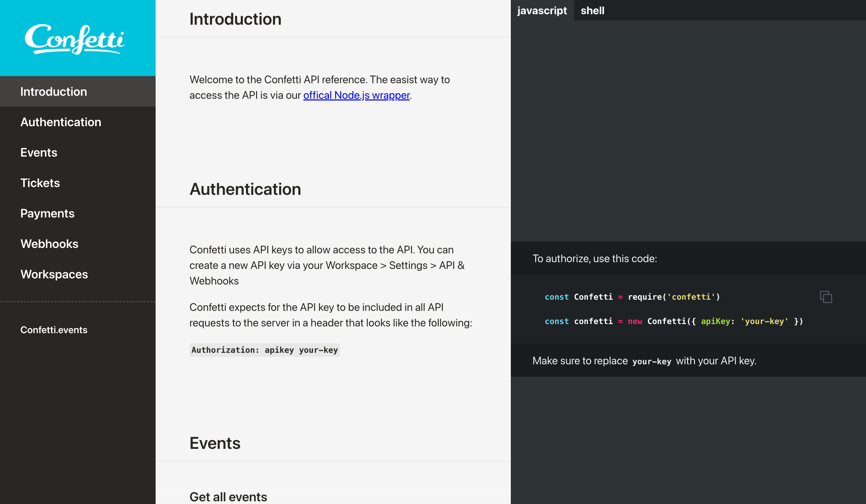Switch to the shell tab
Image resolution: width=866 pixels, height=504 pixels.
[x=592, y=10]
